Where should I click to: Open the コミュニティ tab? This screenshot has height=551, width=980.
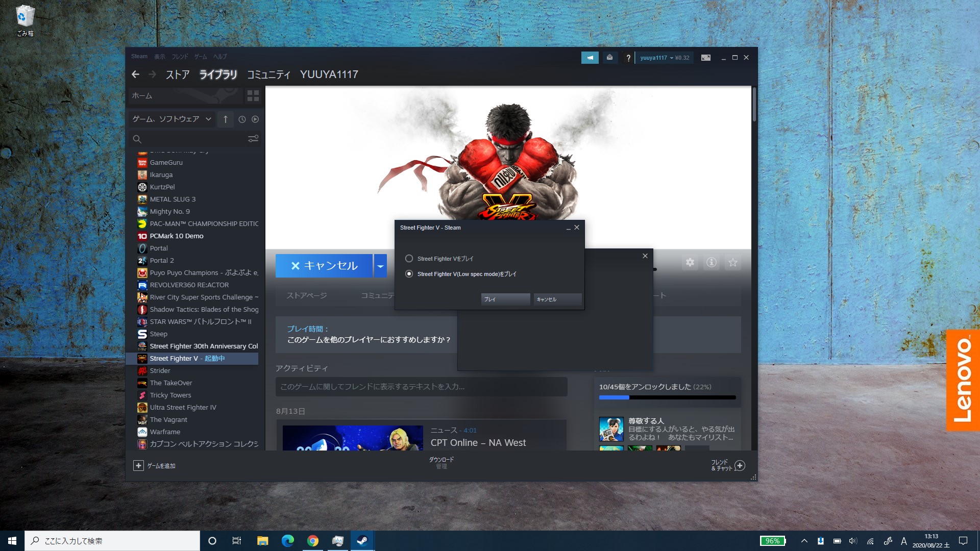(268, 74)
